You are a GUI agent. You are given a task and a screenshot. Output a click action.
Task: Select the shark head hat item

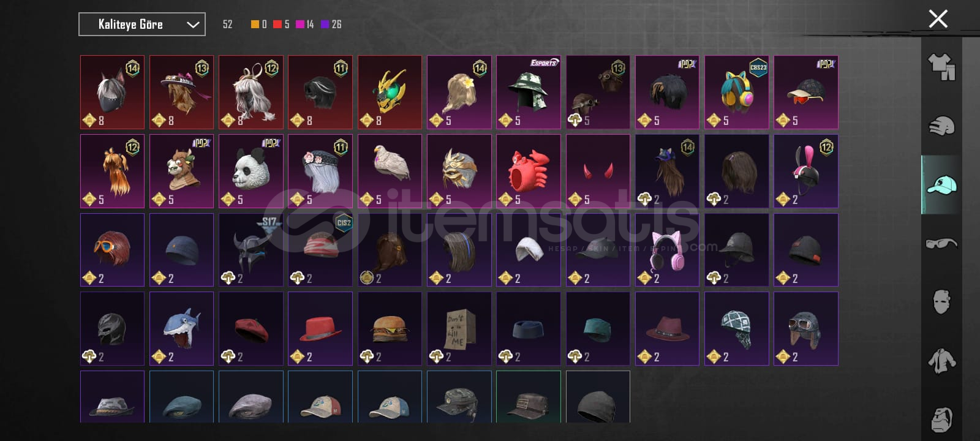(x=182, y=328)
